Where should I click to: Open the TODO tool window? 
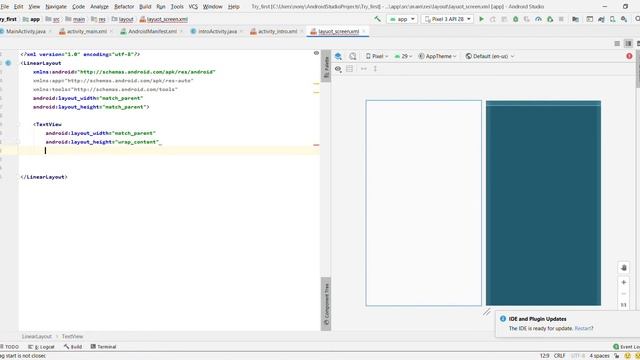pyautogui.click(x=9, y=347)
